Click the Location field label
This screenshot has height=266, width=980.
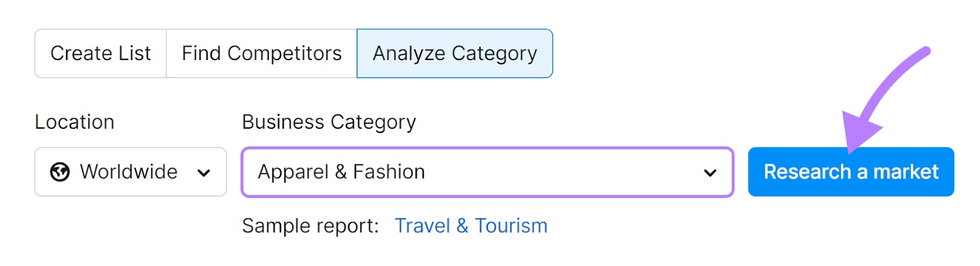(74, 122)
